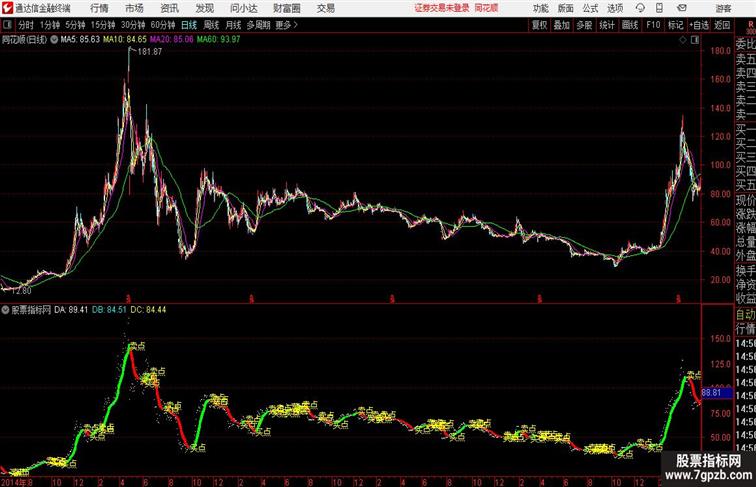Click the 通达信 red logo icon
The width and height of the screenshot is (756, 487).
coord(7,8)
